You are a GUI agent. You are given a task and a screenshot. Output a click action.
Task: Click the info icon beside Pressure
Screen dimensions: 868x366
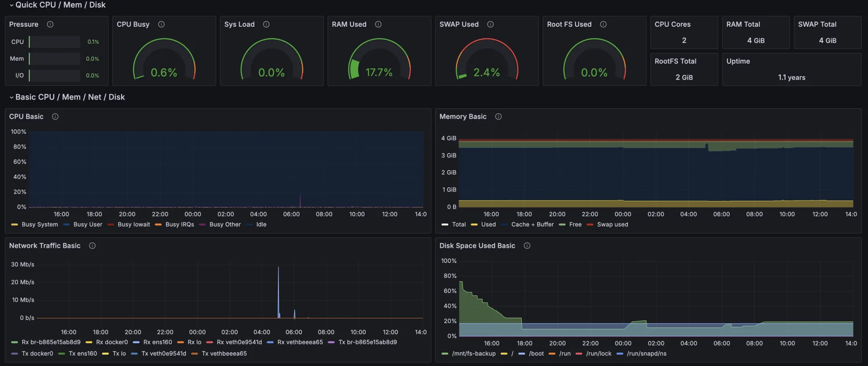click(x=50, y=24)
